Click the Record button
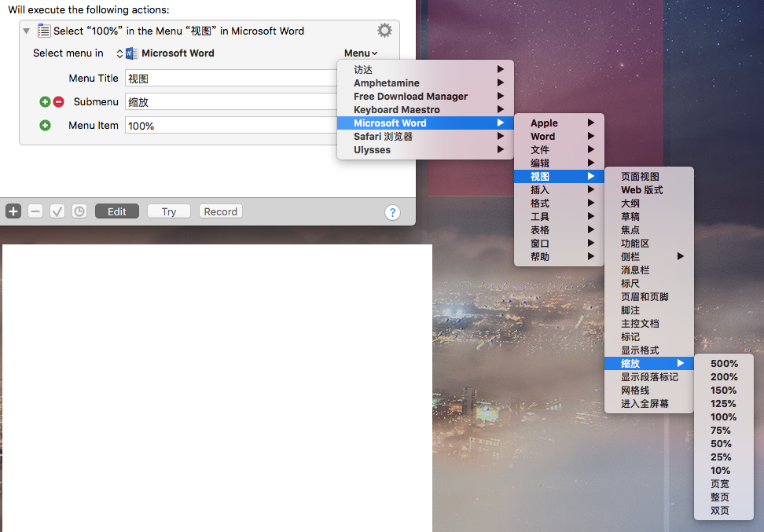Screen dimensions: 764x532 (220, 211)
